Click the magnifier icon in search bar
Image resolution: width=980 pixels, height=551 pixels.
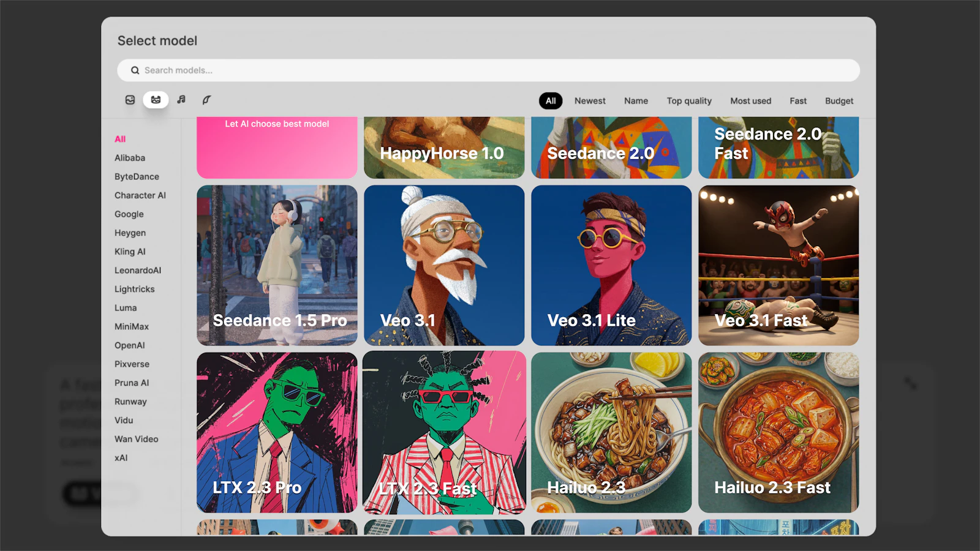[x=135, y=70]
